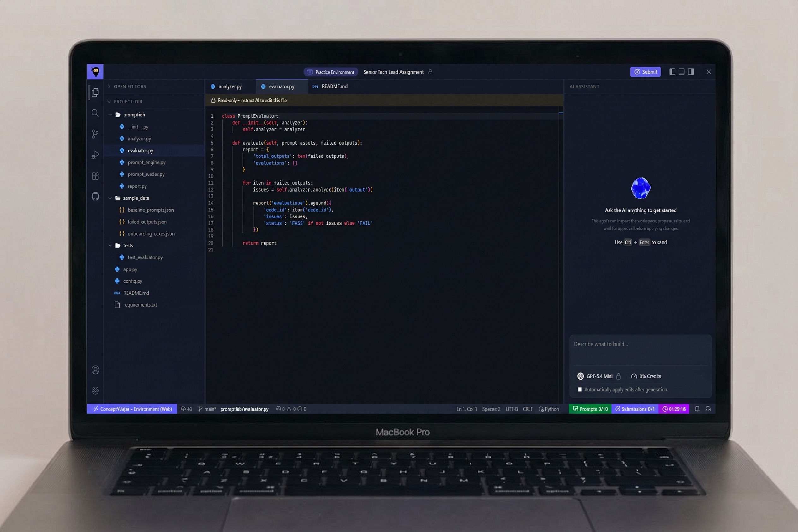Collapse the tests folder
The image size is (798, 532).
[x=154, y=245]
